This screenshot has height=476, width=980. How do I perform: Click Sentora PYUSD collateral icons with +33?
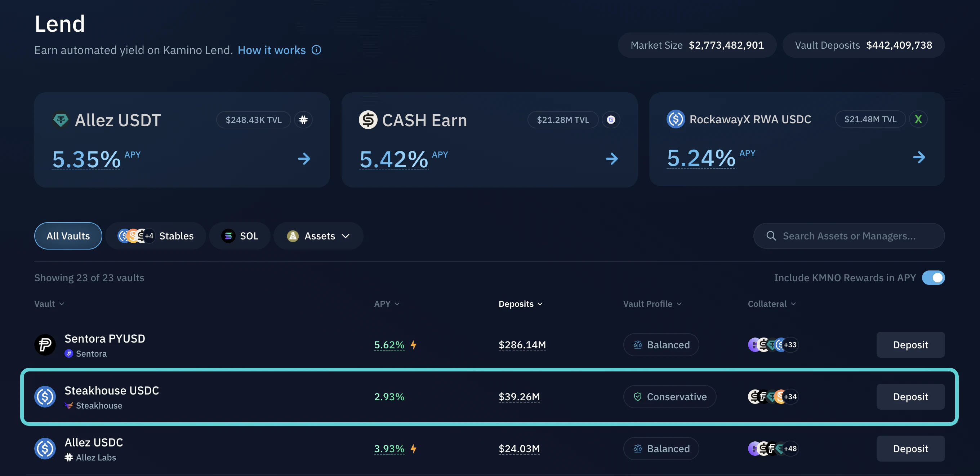773,345
